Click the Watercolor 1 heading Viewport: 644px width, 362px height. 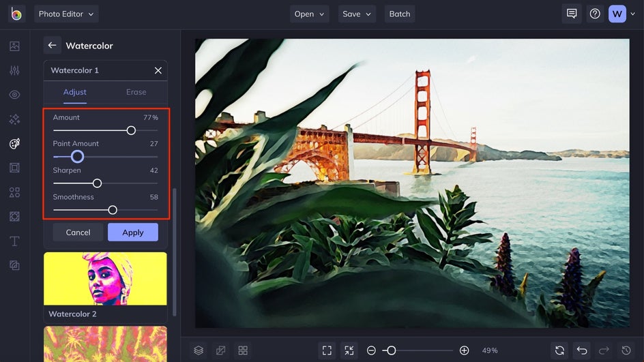coord(75,70)
